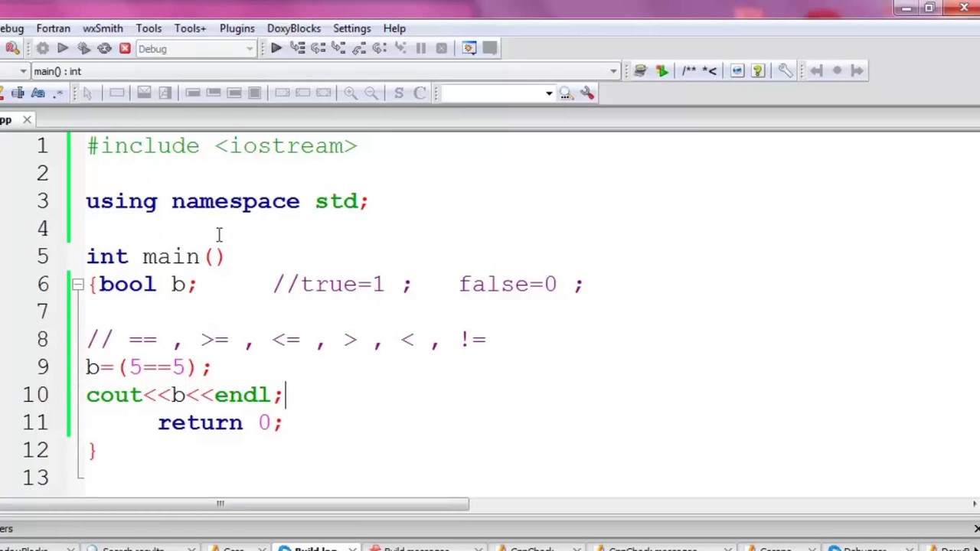
Task: Click the DoxyBlocks wizard icon
Action: (x=640, y=70)
